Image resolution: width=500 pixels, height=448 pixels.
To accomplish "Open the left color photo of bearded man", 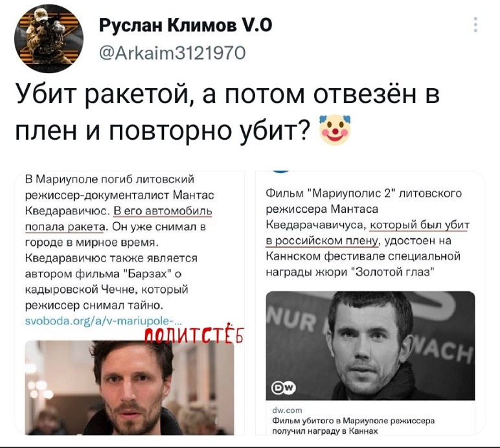I will (130, 388).
